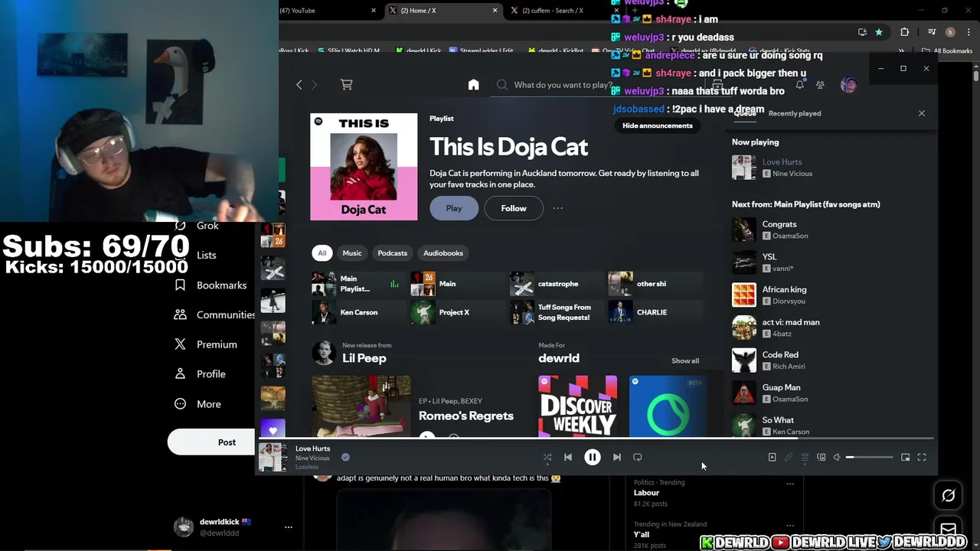Open the Spotify profile avatar menu
This screenshot has width=980, height=551.
tap(848, 85)
